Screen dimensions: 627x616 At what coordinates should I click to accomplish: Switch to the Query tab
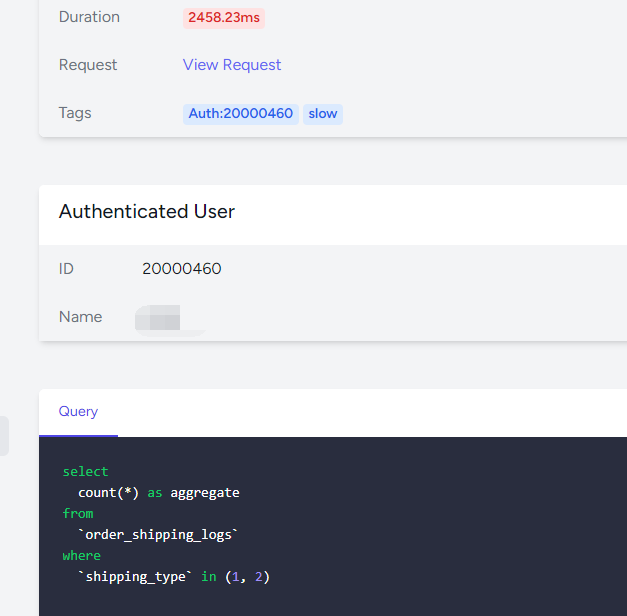(78, 412)
